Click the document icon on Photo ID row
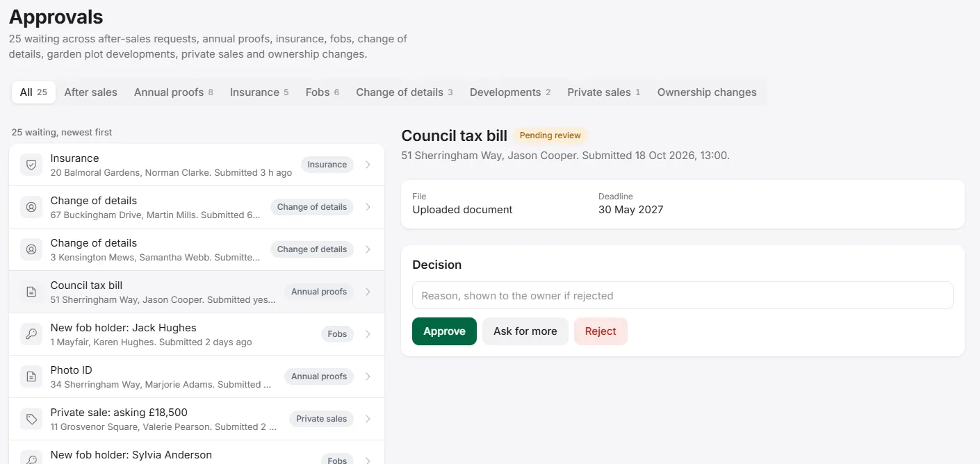980x464 pixels. tap(31, 376)
